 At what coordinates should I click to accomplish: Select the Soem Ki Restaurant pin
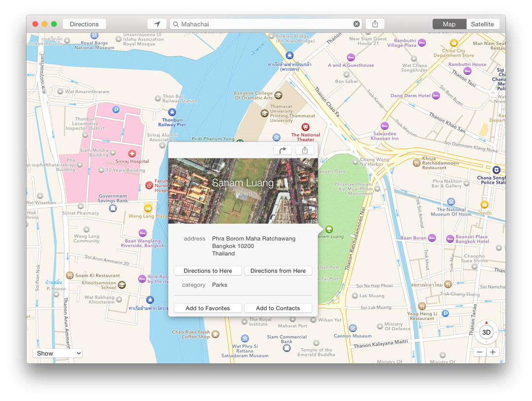tap(70, 275)
